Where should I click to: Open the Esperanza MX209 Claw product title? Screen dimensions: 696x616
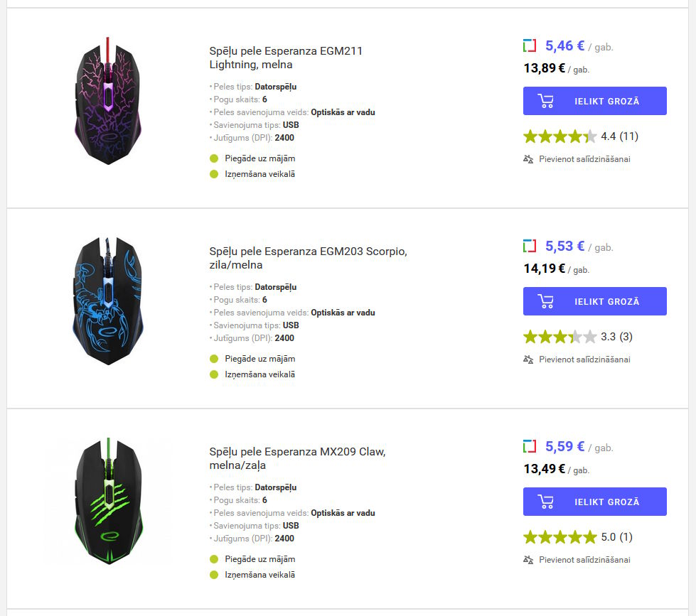point(297,458)
